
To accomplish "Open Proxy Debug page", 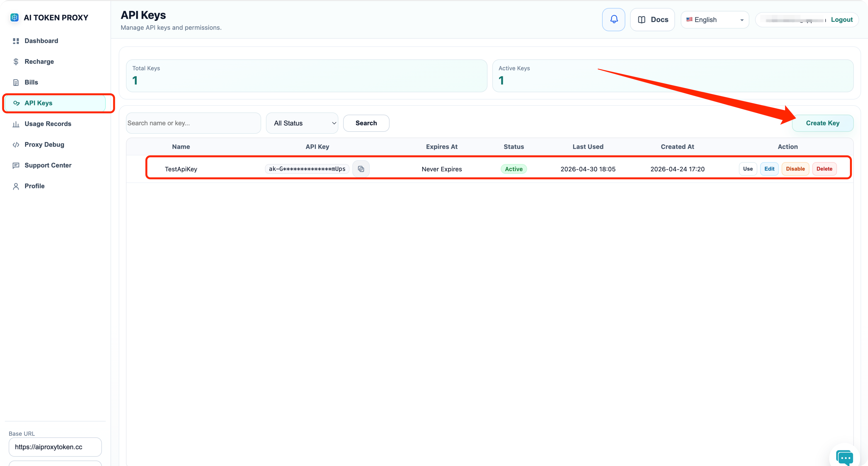I will (x=55, y=145).
